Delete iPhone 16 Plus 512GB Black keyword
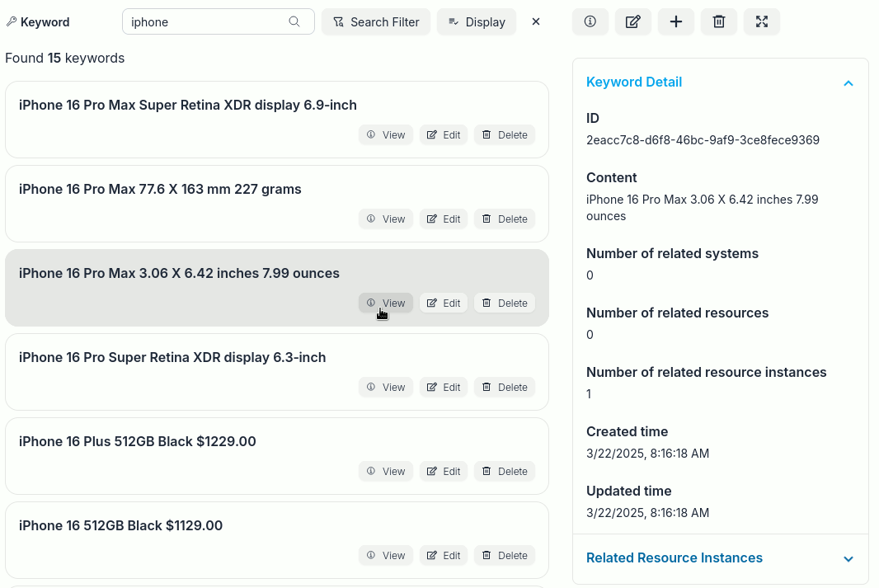 (x=505, y=472)
